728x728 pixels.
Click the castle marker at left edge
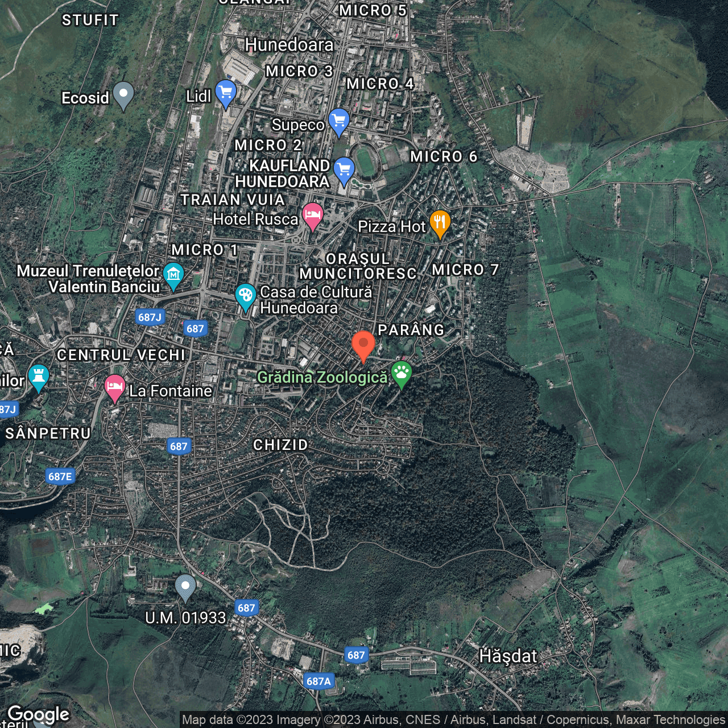tap(38, 376)
